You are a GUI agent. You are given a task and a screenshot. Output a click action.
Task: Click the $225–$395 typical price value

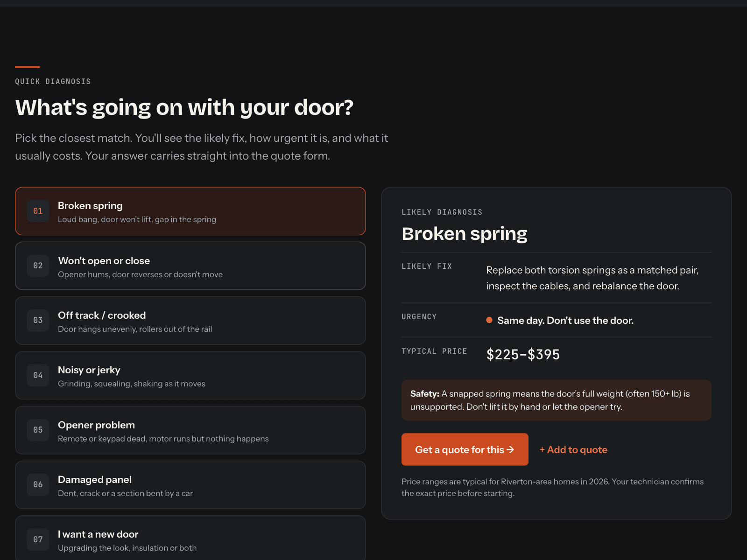[523, 355]
